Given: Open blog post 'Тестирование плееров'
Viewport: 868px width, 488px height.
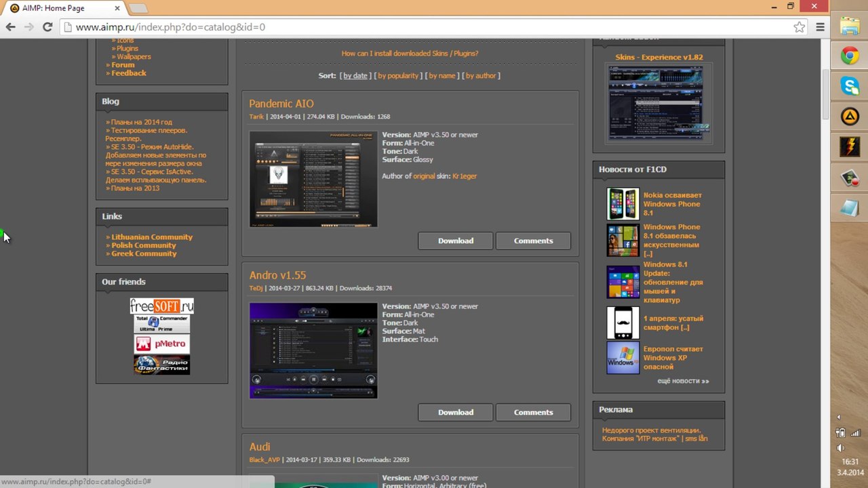Looking at the screenshot, I should tap(146, 134).
